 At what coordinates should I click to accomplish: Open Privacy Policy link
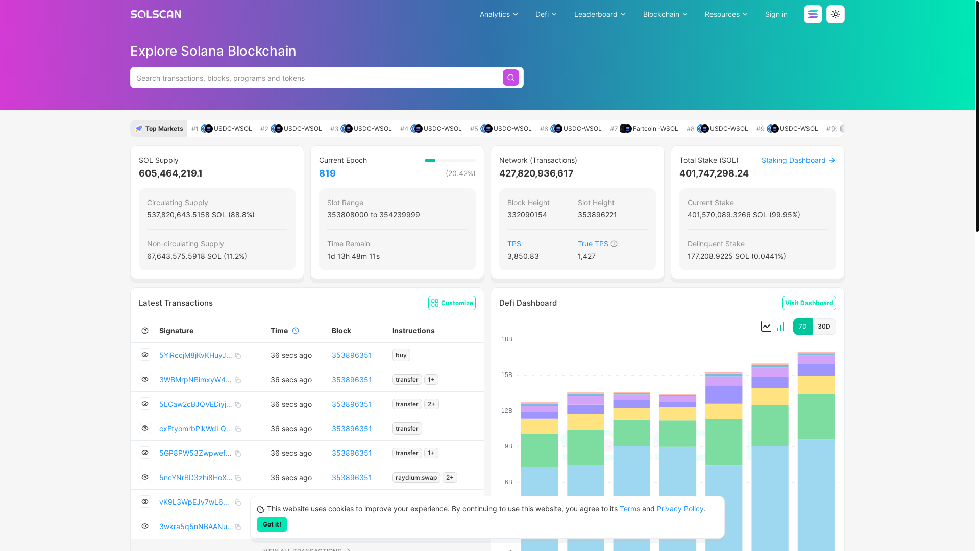(x=680, y=509)
